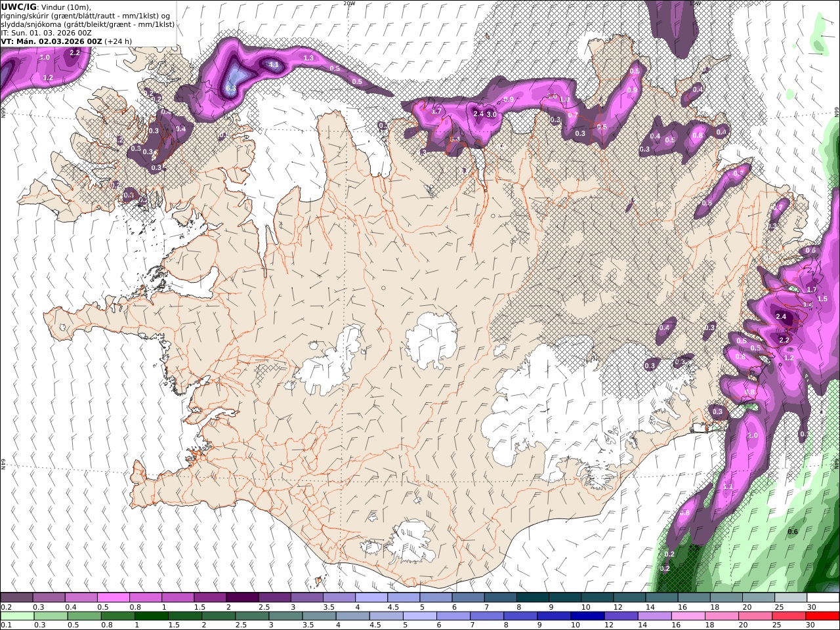Click the "6.3" value in the blue precipitation core
This screenshot has width=840, height=630.
tap(230, 88)
